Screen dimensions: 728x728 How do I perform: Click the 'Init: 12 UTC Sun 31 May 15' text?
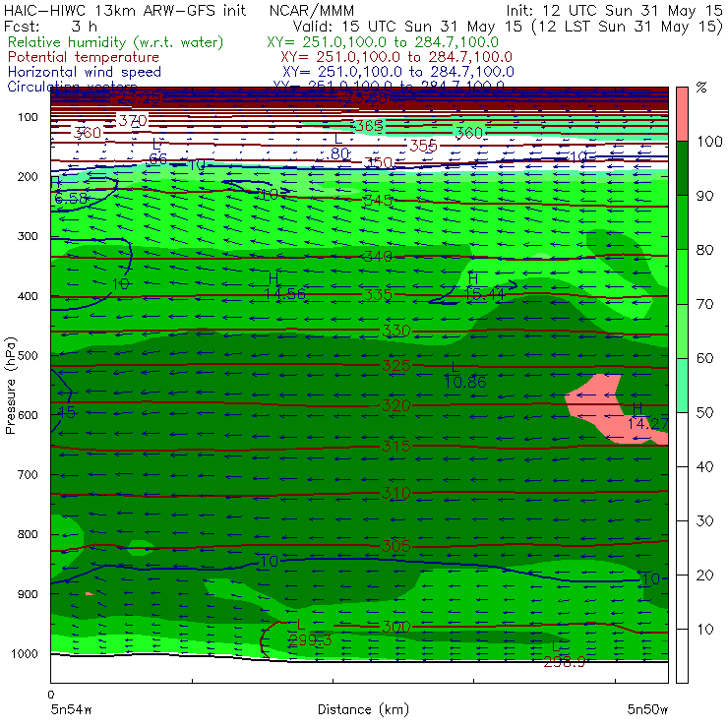pos(614,11)
